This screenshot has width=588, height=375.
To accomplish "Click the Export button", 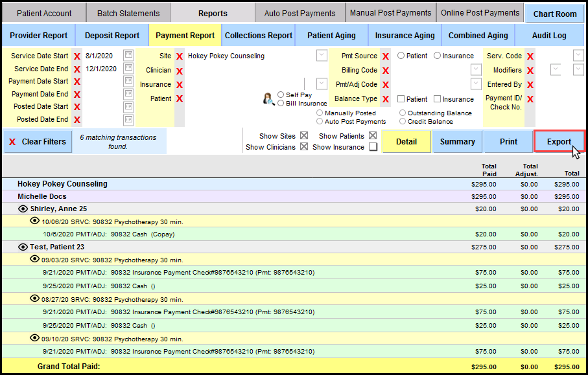I will [559, 142].
